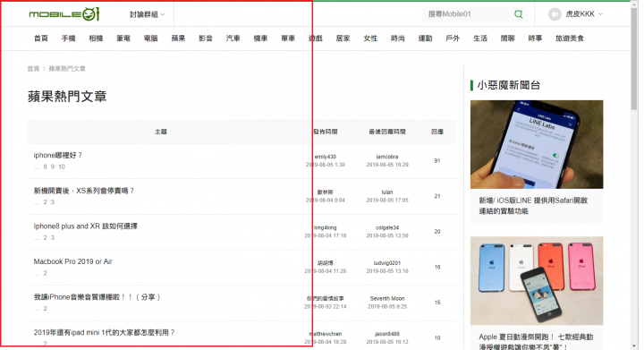The width and height of the screenshot is (644, 350).
Task: Click reply count 91
Action: (437, 161)
